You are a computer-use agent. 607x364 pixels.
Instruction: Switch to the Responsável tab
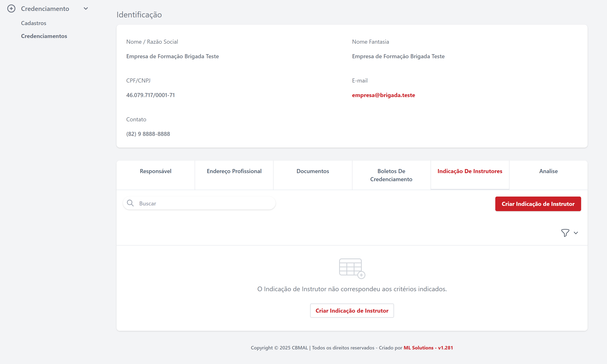tap(156, 171)
